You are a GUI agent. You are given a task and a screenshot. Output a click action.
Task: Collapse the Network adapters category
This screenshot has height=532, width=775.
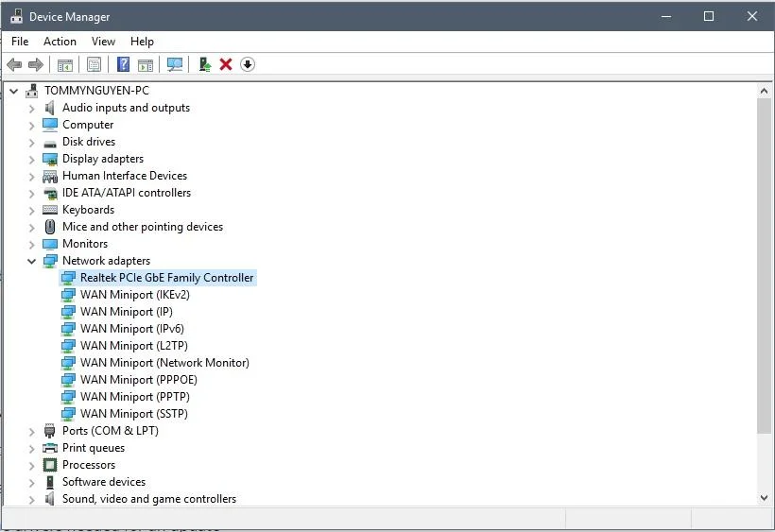31,261
